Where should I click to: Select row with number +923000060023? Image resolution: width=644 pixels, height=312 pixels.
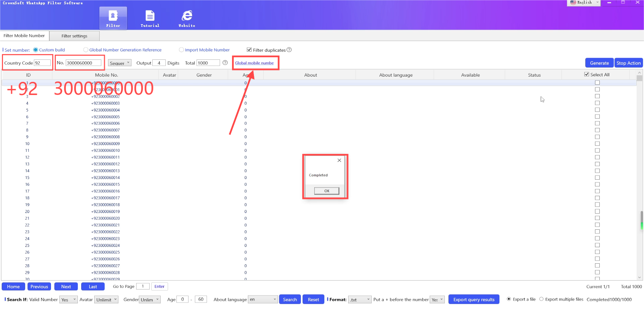[319, 238]
